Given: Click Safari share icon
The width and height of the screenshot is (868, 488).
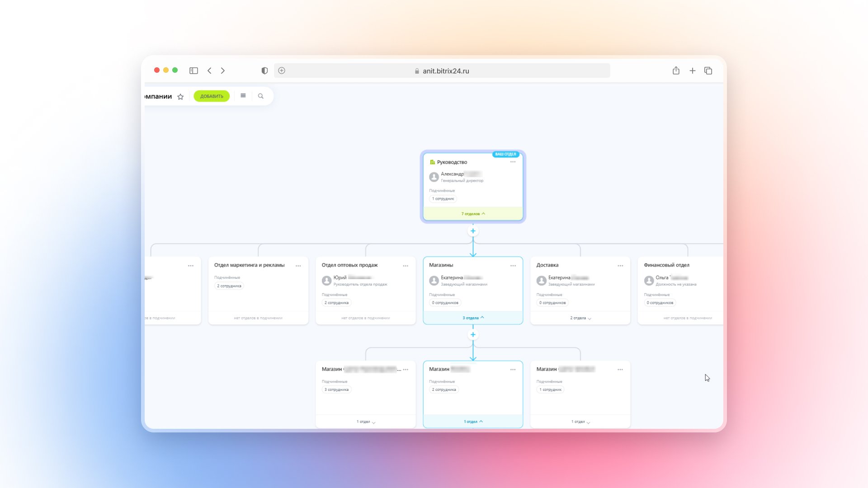Looking at the screenshot, I should pos(676,70).
